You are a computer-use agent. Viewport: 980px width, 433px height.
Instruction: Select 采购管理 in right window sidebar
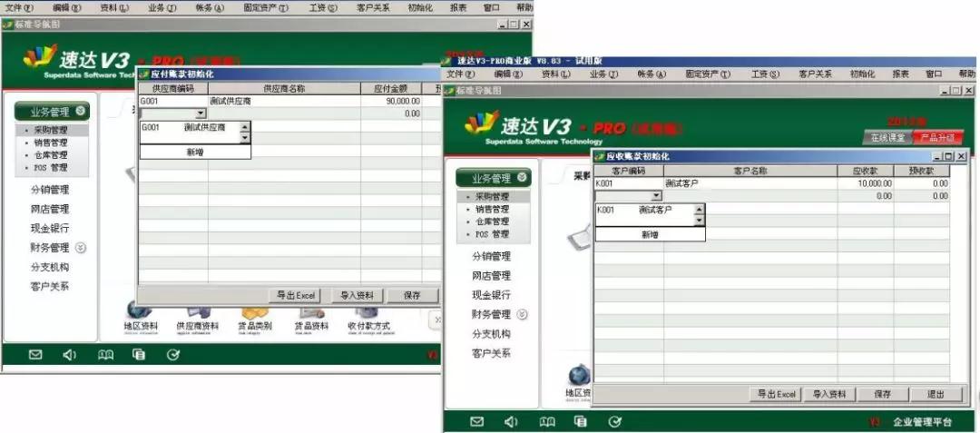point(492,197)
